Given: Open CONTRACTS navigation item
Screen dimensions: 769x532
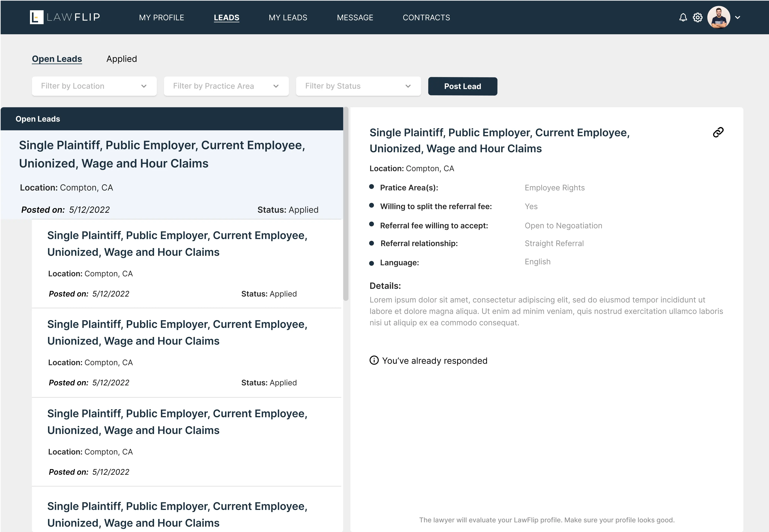Looking at the screenshot, I should (426, 18).
